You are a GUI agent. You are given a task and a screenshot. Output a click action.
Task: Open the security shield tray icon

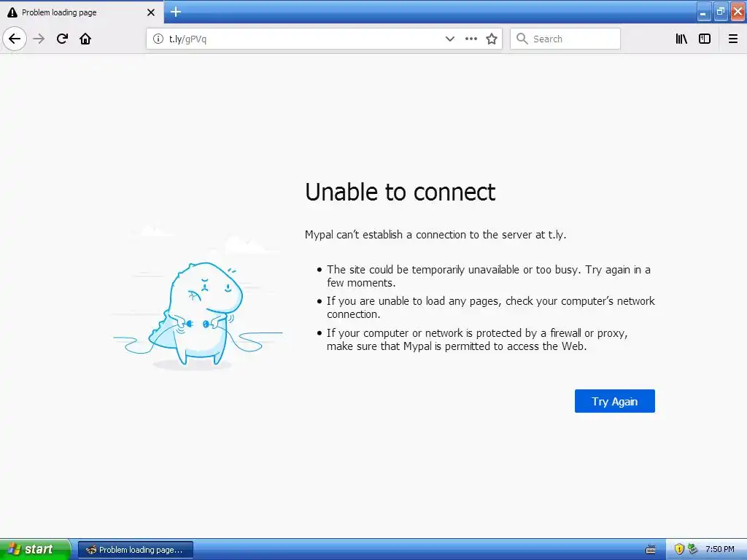679,549
